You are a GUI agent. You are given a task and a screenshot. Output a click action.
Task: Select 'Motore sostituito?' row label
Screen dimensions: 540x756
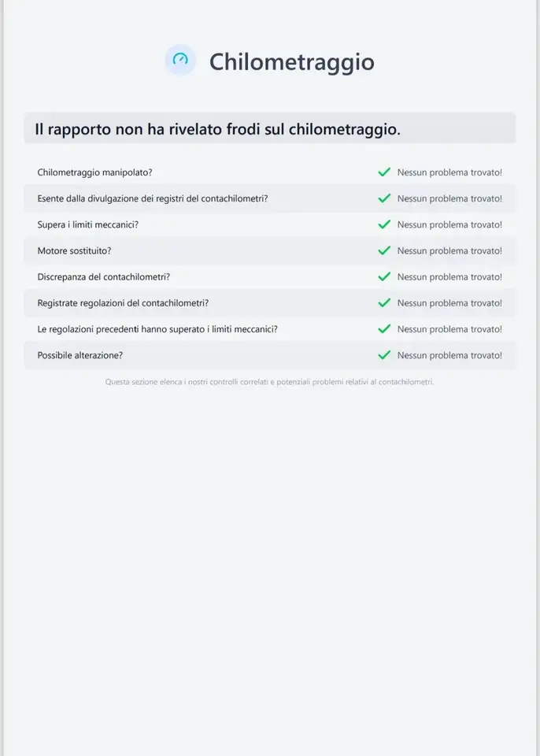[74, 250]
